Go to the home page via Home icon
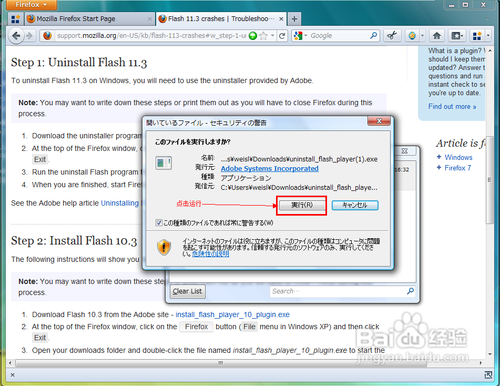 click(x=437, y=35)
